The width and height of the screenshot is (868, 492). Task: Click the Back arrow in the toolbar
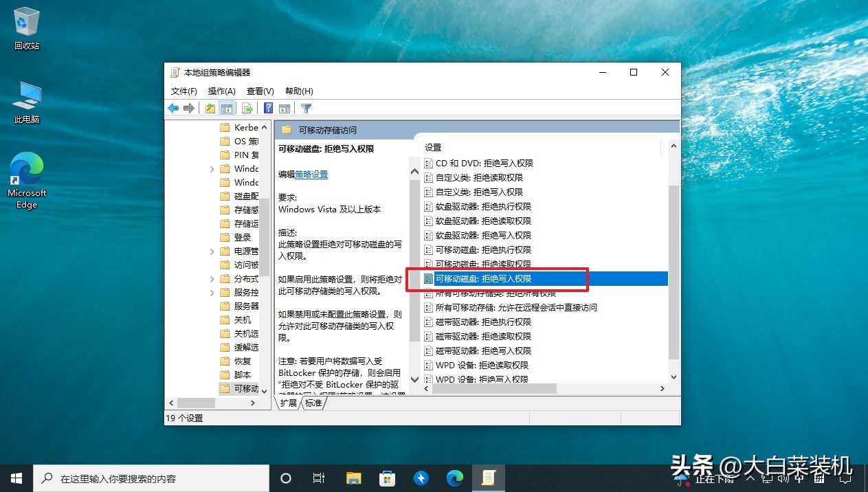tap(173, 109)
